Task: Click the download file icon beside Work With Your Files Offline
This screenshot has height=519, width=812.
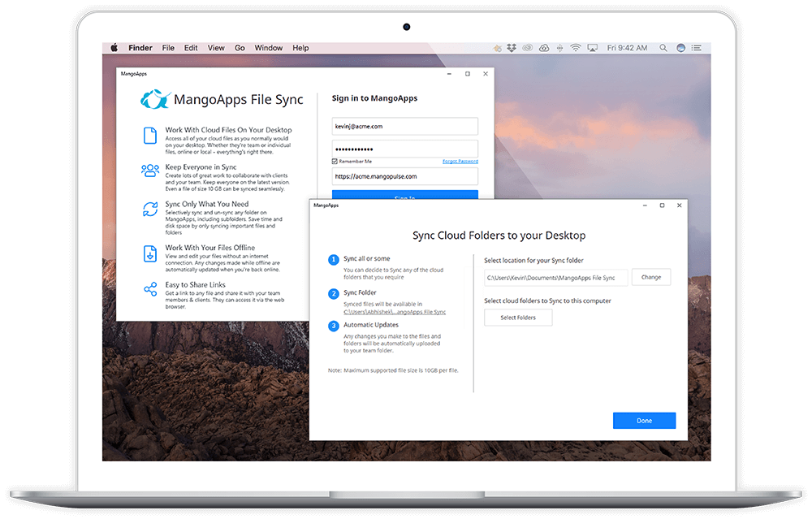Action: (x=150, y=253)
